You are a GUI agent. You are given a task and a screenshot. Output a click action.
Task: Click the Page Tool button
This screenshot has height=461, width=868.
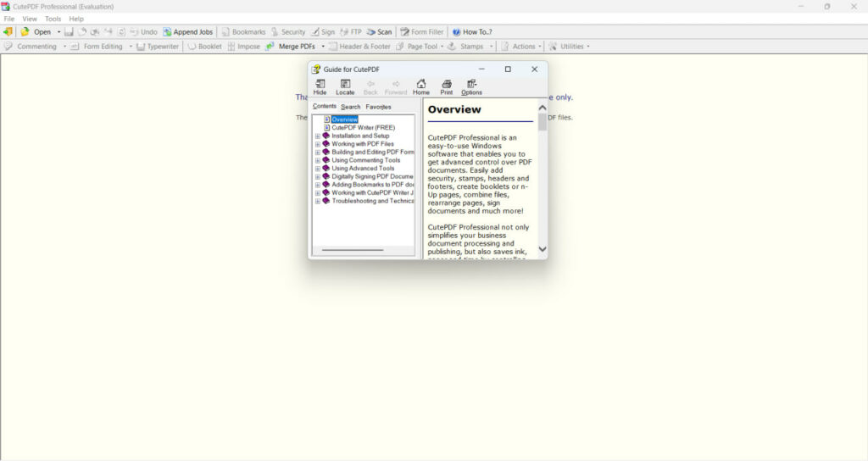417,47
